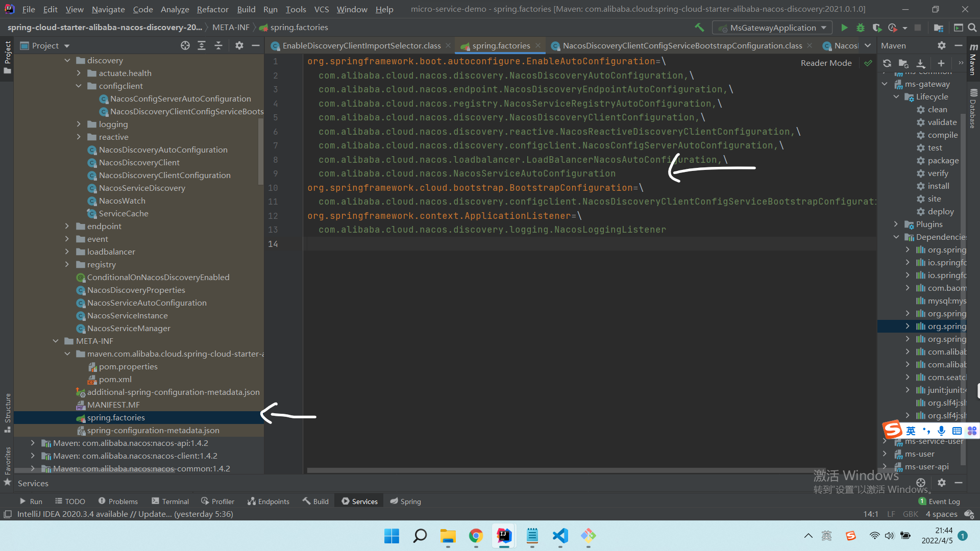The image size is (980, 551).
Task: Expand Plugins node in Maven panel
Action: pos(896,224)
